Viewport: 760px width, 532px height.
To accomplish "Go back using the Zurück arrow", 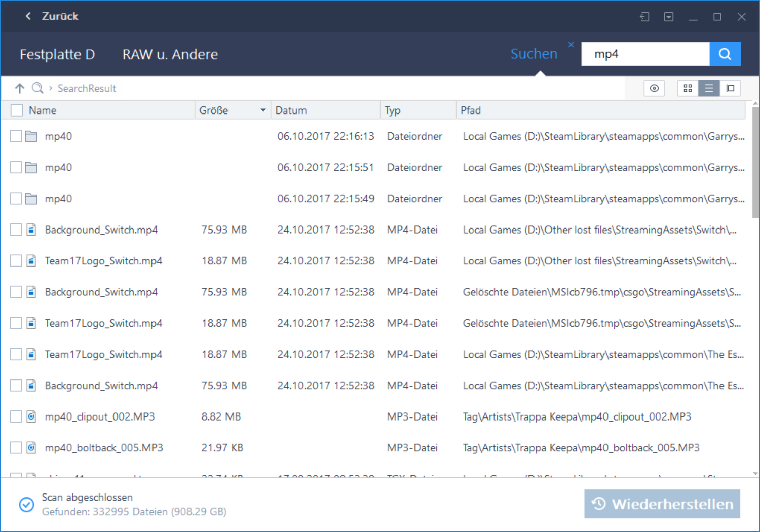I will click(x=28, y=16).
